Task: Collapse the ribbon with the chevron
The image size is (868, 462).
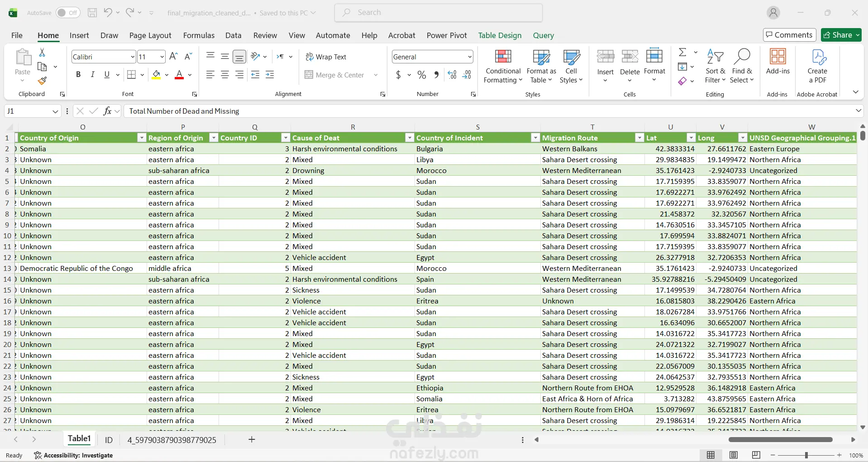Action: tap(856, 92)
